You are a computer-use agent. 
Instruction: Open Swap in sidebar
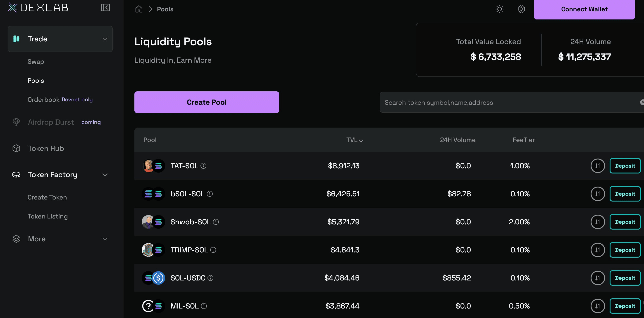pos(36,62)
